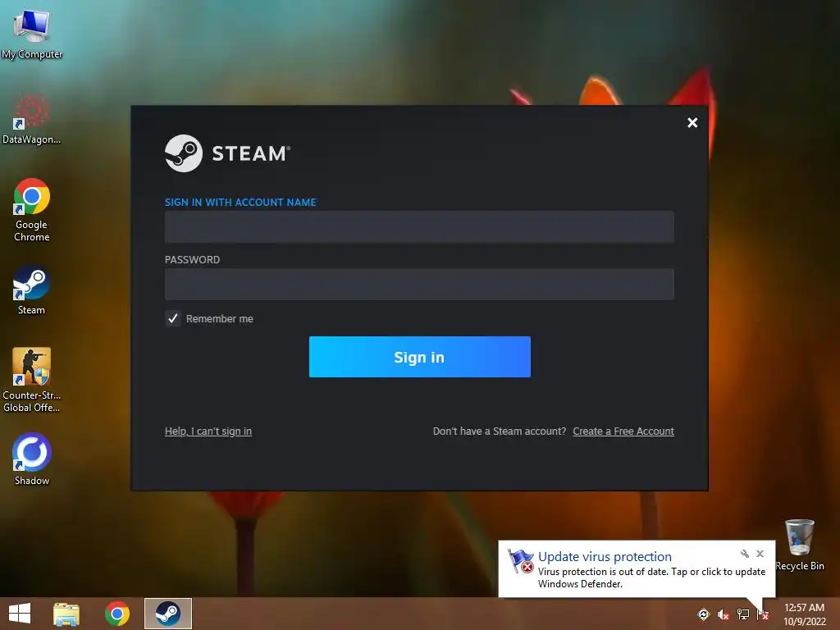Viewport: 840px width, 630px height.
Task: Click the Sign in button
Action: (x=419, y=357)
